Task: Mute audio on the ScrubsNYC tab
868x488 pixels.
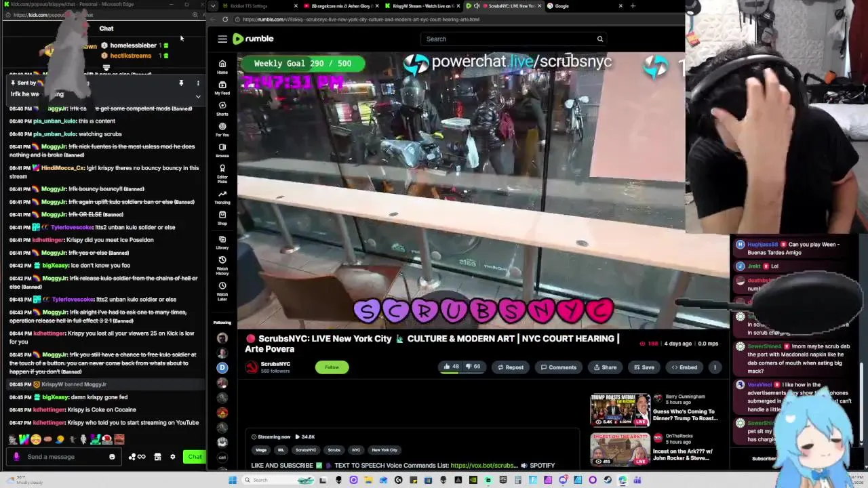Action: [476, 6]
